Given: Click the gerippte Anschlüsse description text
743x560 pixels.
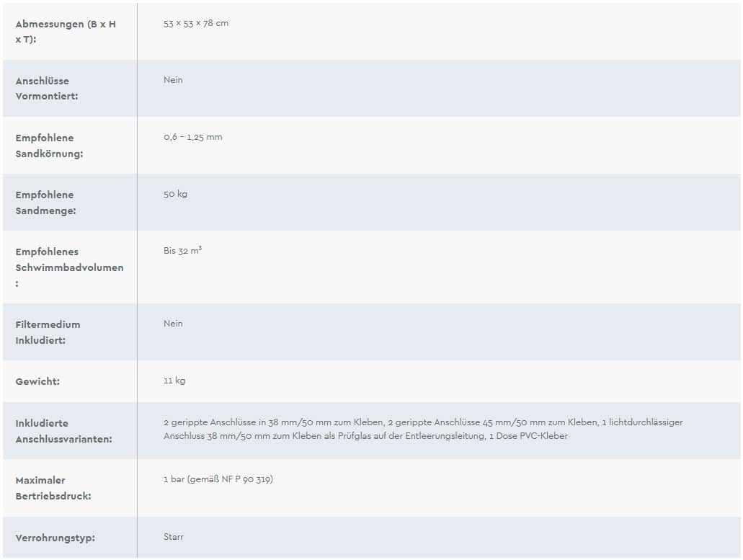Looking at the screenshot, I should pos(423,429).
